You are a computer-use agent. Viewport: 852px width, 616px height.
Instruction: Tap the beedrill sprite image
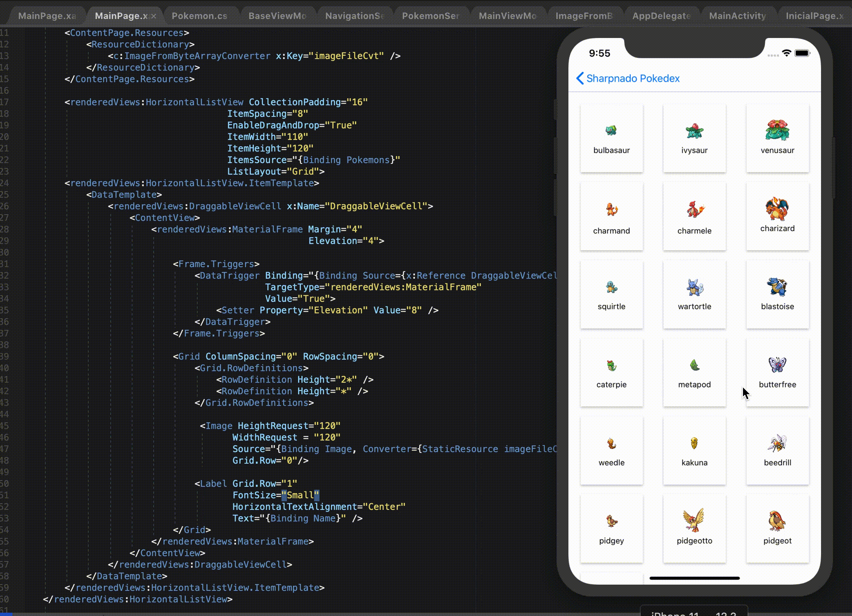click(777, 443)
